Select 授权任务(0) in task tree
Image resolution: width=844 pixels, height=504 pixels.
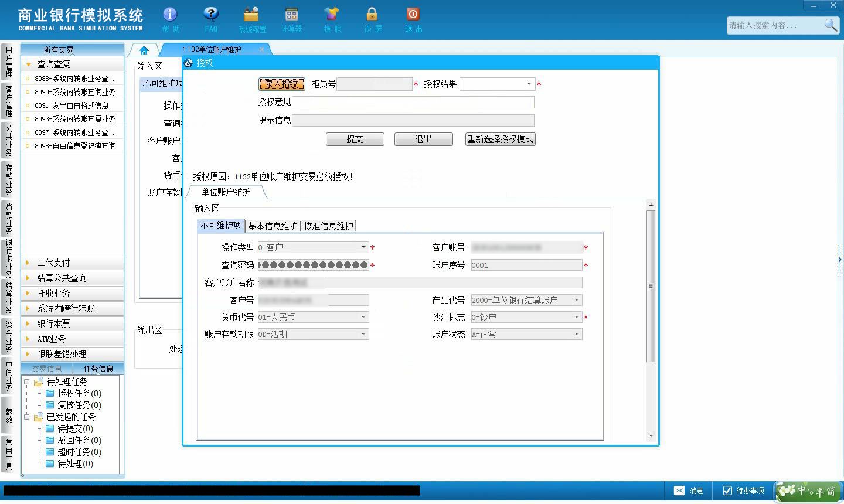click(x=79, y=393)
